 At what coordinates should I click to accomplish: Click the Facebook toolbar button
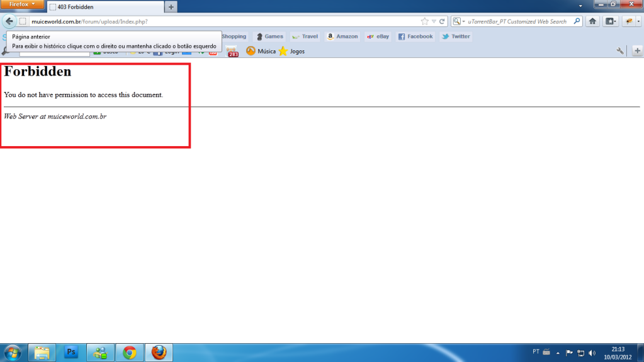tap(415, 37)
